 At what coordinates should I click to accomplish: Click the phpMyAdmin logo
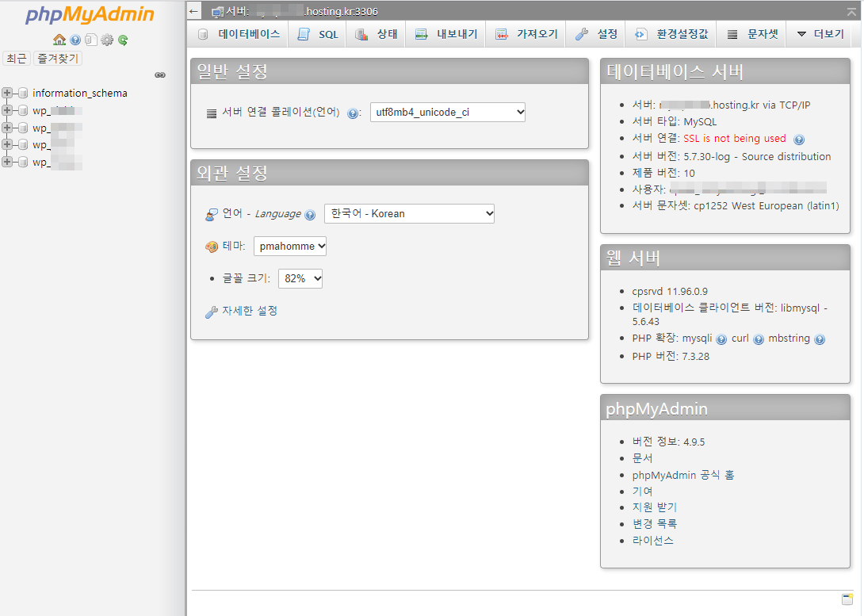[x=90, y=15]
